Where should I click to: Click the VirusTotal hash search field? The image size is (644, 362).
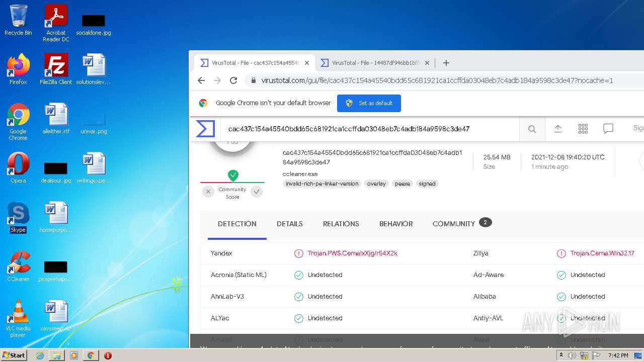(370, 129)
